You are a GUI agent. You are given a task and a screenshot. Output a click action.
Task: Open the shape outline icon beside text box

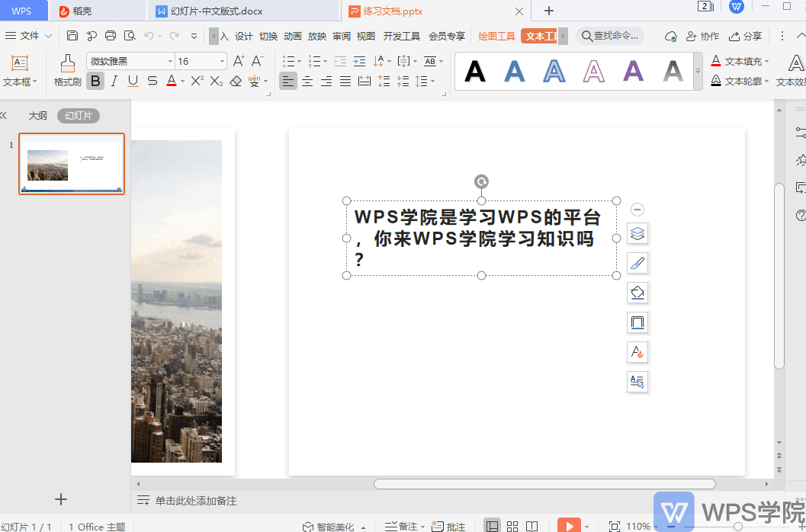click(637, 323)
